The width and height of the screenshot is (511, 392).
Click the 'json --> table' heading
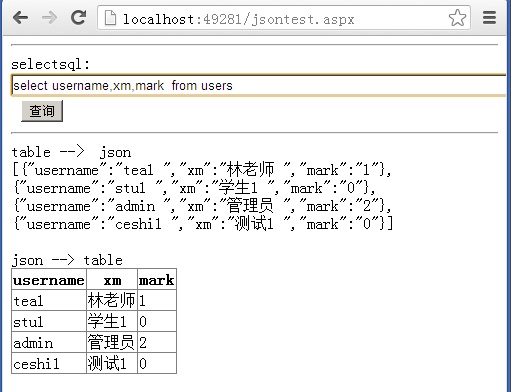pos(67,260)
